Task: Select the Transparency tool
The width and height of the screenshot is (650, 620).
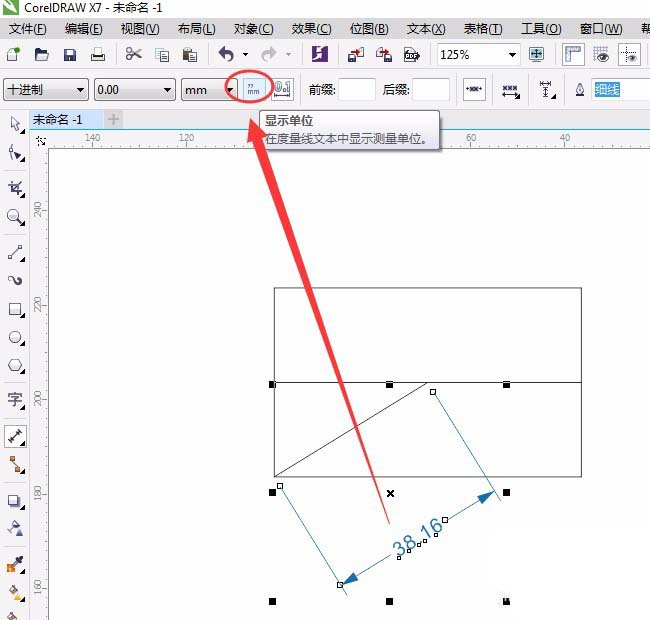Action: 16,529
